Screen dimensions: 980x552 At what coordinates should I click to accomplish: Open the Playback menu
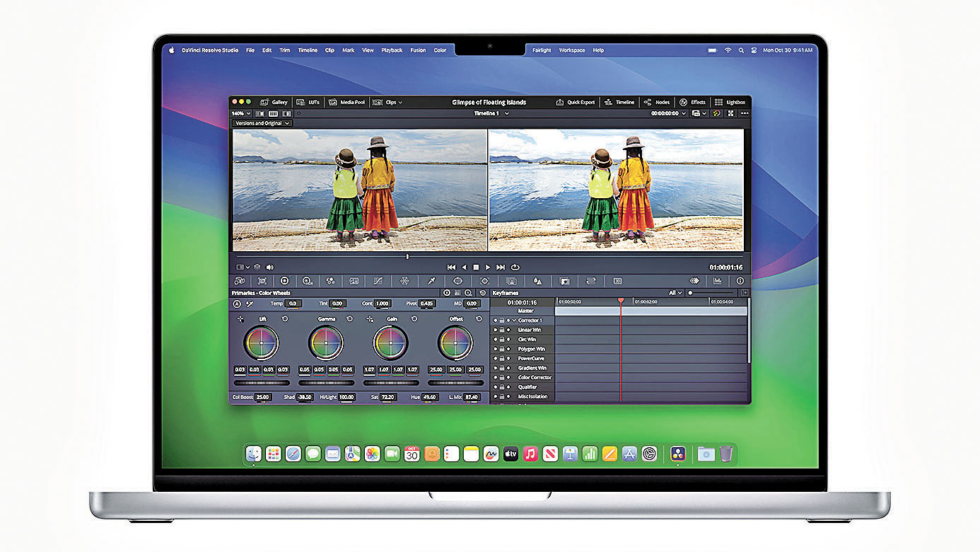click(392, 50)
